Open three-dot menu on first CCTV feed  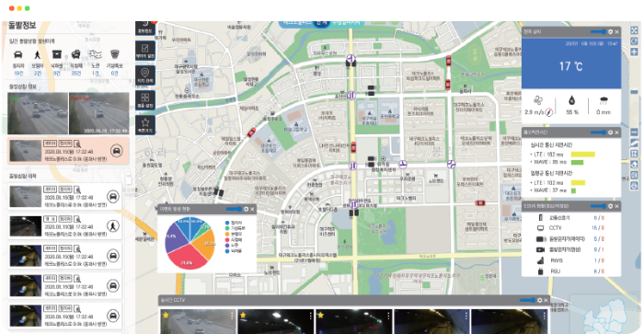[232, 316]
